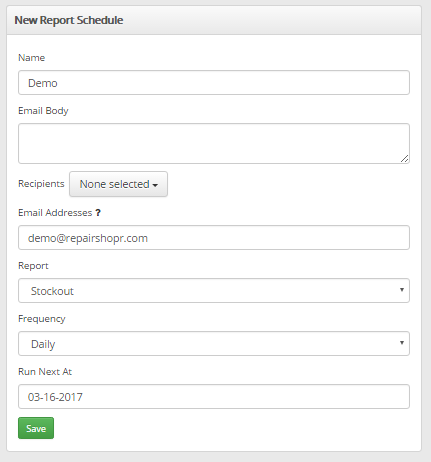The width and height of the screenshot is (431, 462).
Task: Click the Report label
Action: pos(33,266)
